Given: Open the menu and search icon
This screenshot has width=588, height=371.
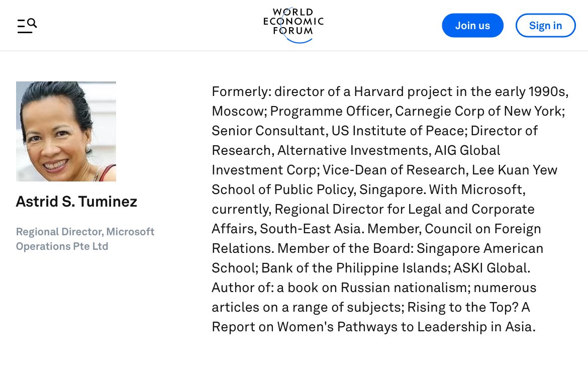Looking at the screenshot, I should (x=27, y=26).
